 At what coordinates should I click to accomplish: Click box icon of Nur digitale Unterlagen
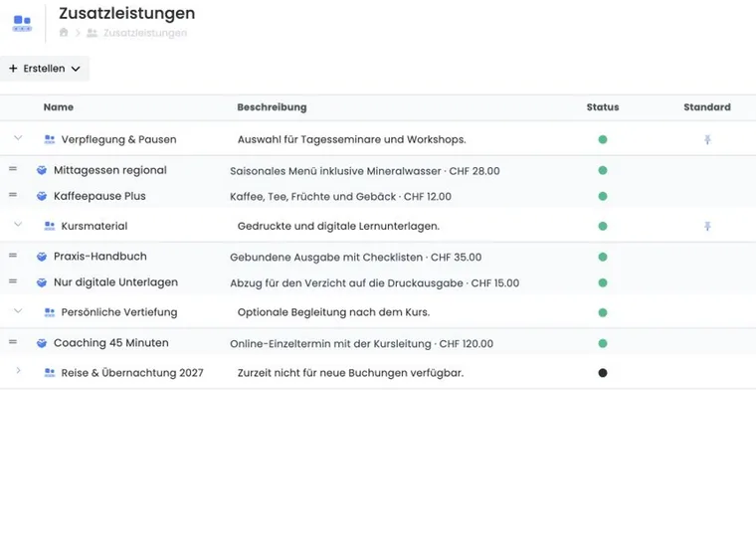coord(42,282)
